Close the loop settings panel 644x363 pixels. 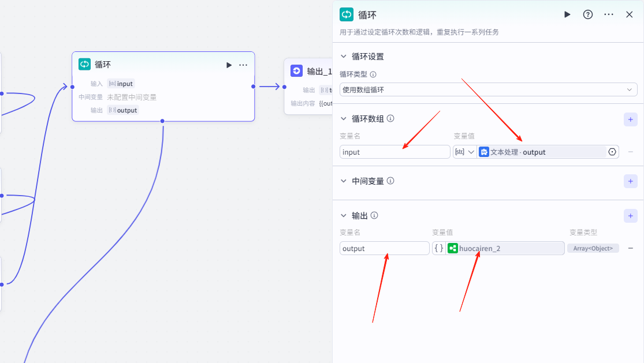pyautogui.click(x=630, y=14)
